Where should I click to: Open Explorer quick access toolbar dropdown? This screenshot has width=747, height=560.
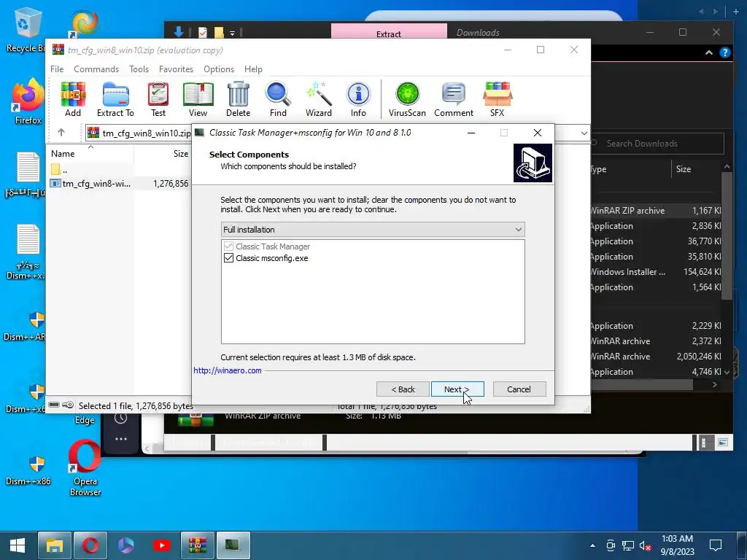233,33
